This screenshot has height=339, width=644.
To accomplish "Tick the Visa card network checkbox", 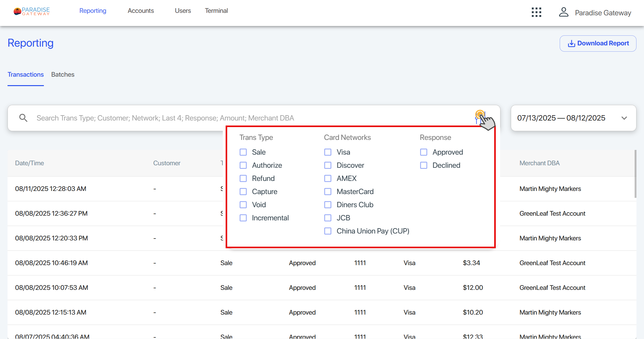I will click(x=328, y=152).
